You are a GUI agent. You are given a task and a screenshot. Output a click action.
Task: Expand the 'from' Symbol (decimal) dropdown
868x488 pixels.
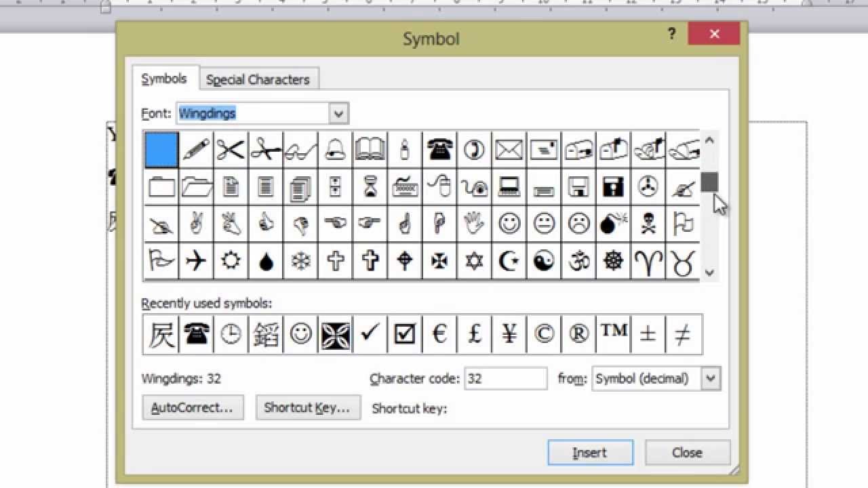click(x=711, y=378)
